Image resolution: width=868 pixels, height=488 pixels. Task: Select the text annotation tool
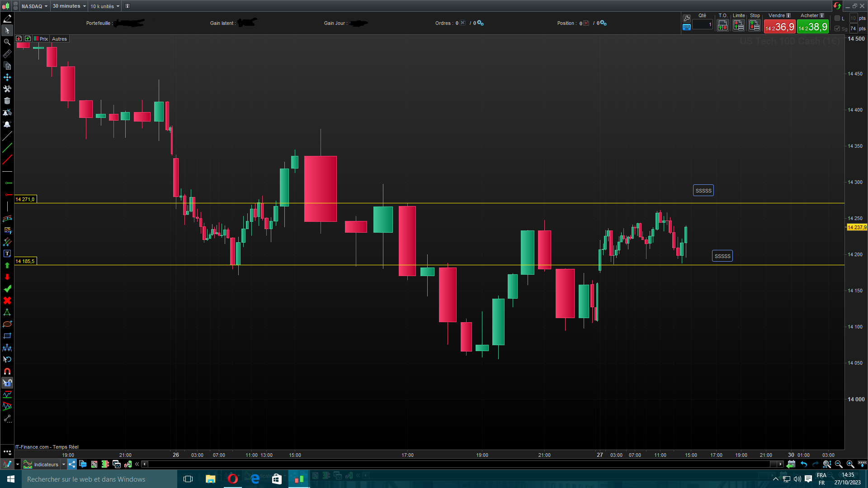point(7,253)
